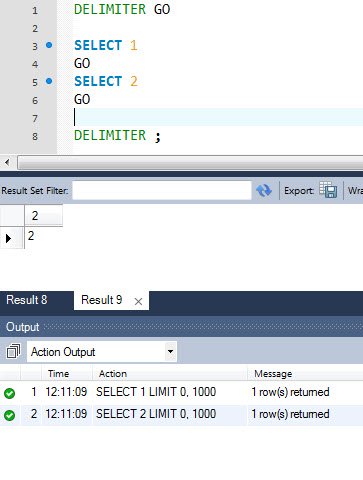Click the green success icon for SELECT 2

pos(9,415)
